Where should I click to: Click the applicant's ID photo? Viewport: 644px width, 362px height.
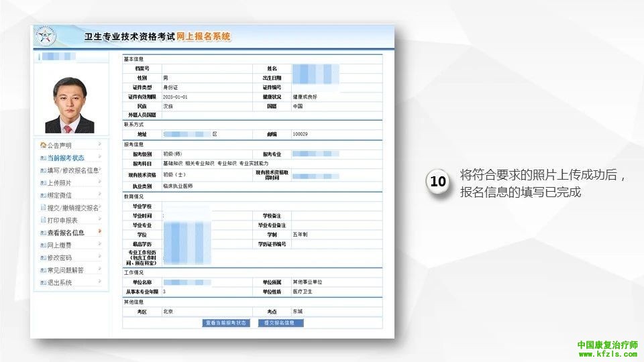click(70, 105)
